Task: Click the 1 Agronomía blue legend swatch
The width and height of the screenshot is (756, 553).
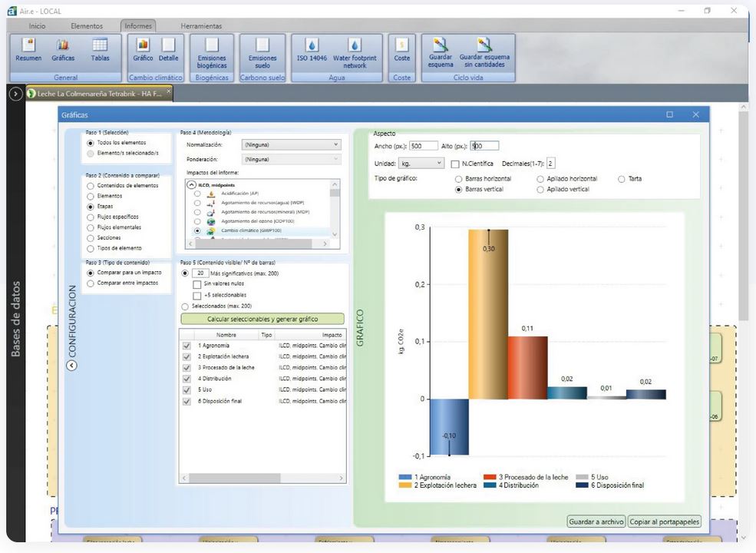Action: point(405,477)
